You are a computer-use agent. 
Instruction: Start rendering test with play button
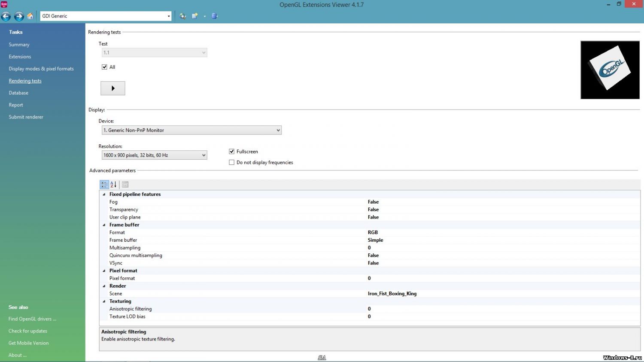(113, 88)
